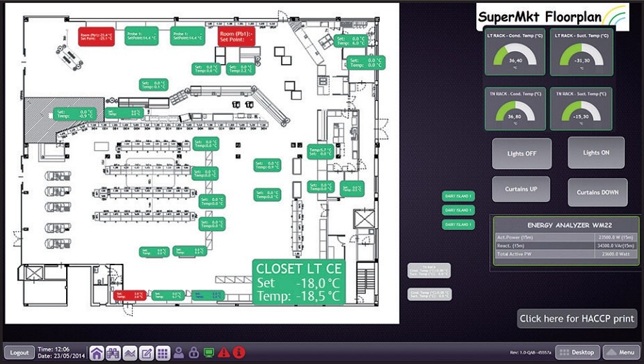Open the trend chart icon

(129, 352)
